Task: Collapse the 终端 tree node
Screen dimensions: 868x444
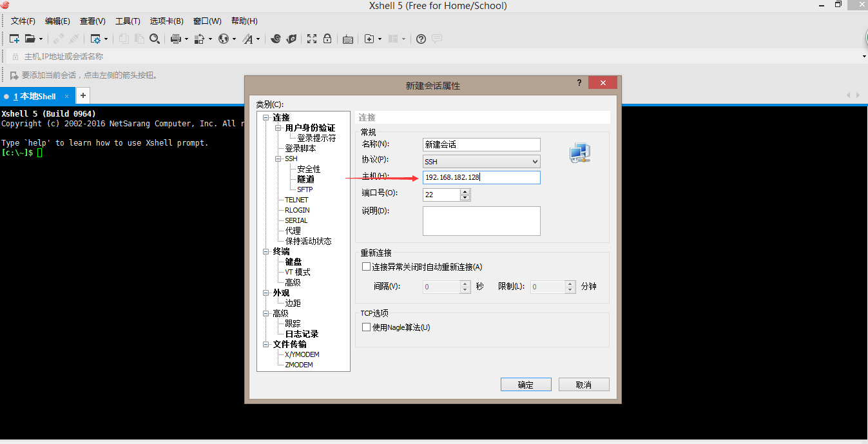Action: pyautogui.click(x=265, y=251)
